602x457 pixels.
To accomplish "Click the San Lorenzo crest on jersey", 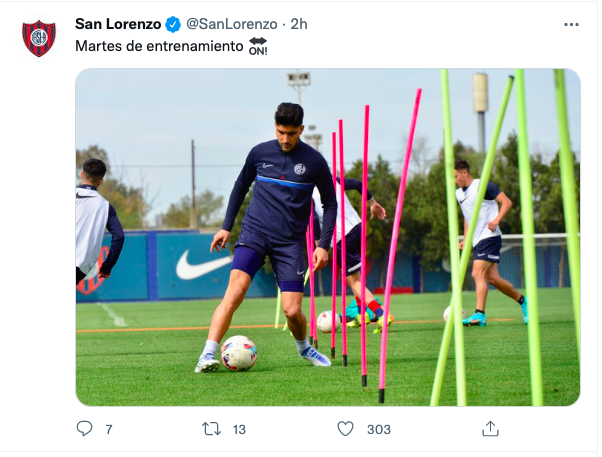I will tap(299, 169).
